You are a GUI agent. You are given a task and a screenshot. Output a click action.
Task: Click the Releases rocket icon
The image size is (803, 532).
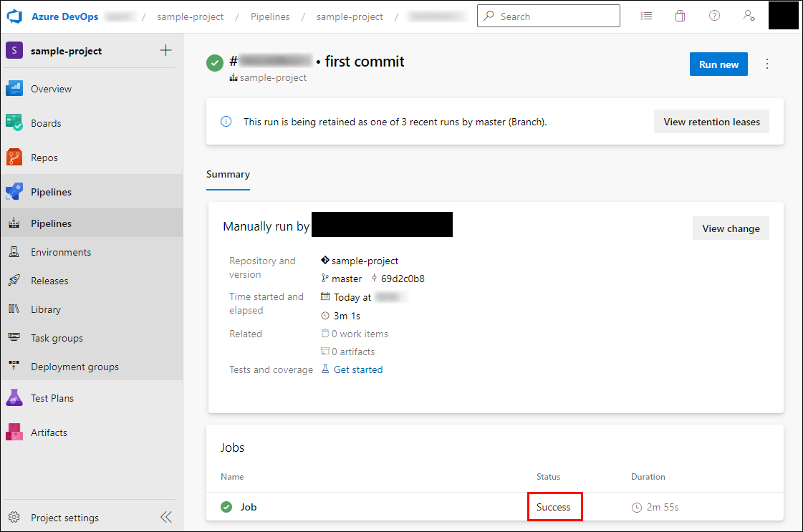pyautogui.click(x=14, y=281)
